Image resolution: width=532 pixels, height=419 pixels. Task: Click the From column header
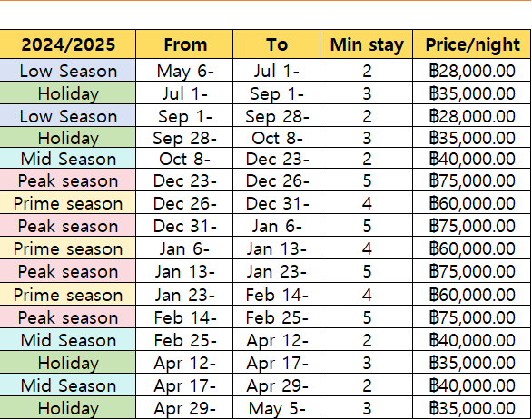[184, 44]
